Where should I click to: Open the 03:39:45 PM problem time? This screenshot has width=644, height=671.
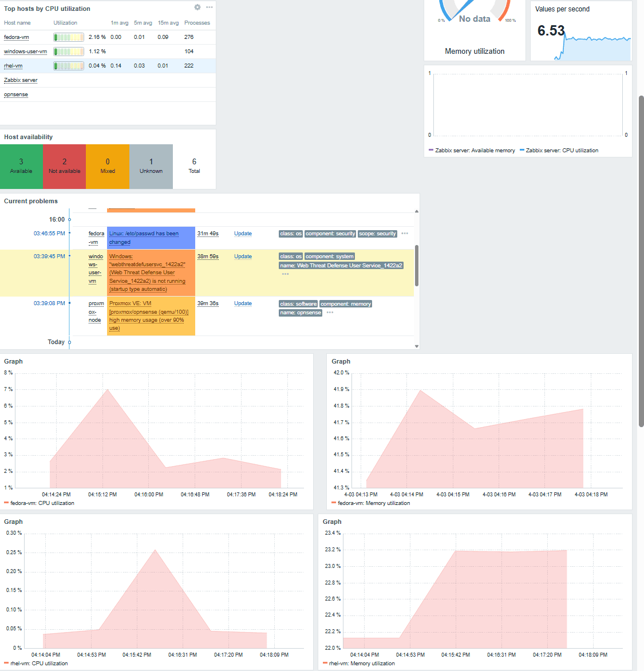(49, 256)
